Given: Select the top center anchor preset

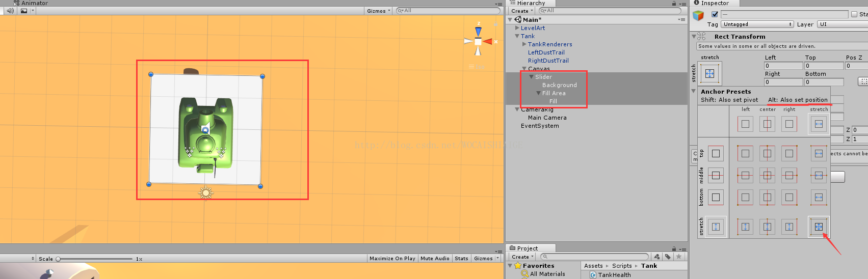Looking at the screenshot, I should click(x=767, y=153).
